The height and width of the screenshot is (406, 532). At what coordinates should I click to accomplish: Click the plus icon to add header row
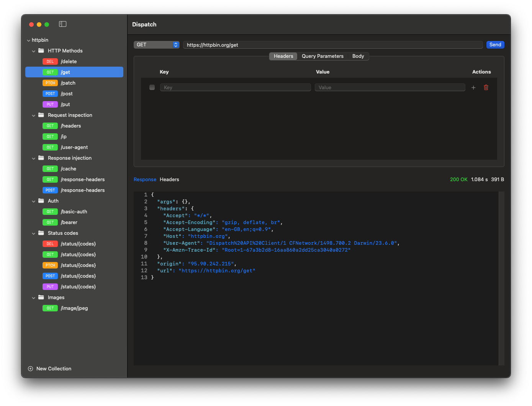click(x=473, y=87)
